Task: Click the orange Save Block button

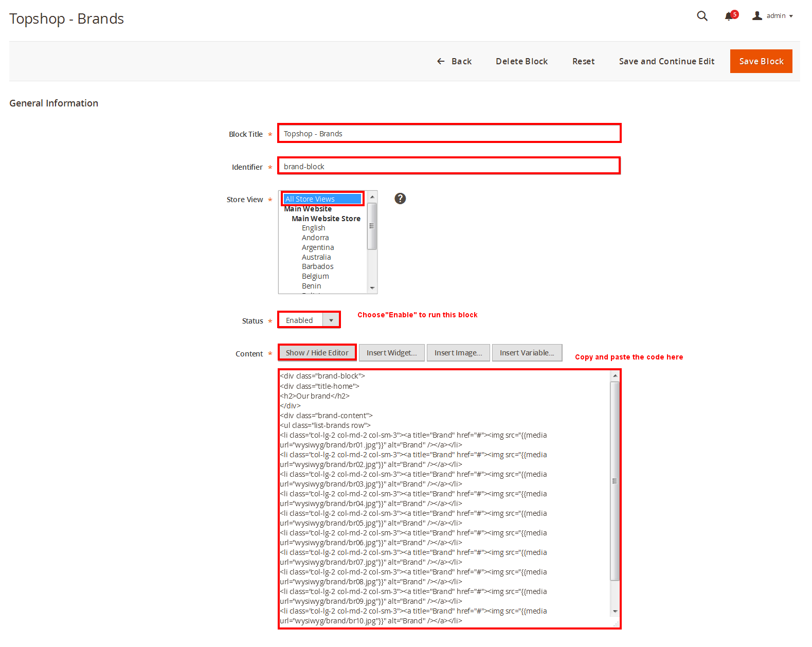Action: pyautogui.click(x=761, y=61)
